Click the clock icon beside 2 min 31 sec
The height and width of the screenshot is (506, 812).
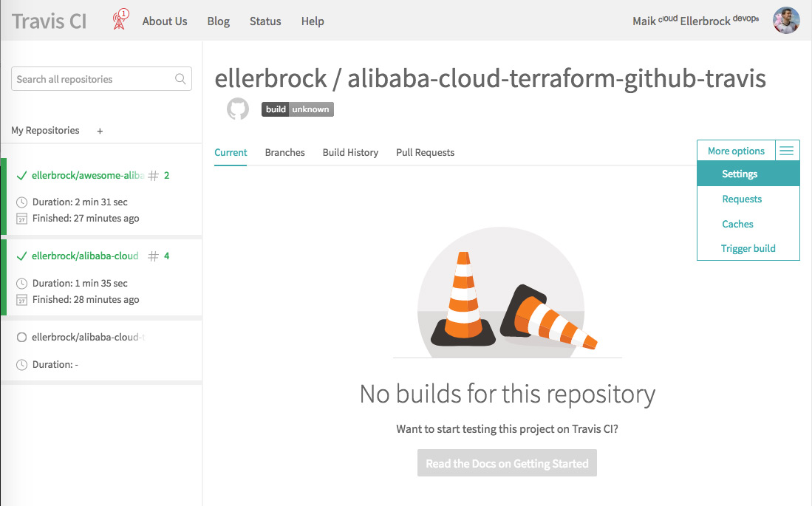[21, 202]
